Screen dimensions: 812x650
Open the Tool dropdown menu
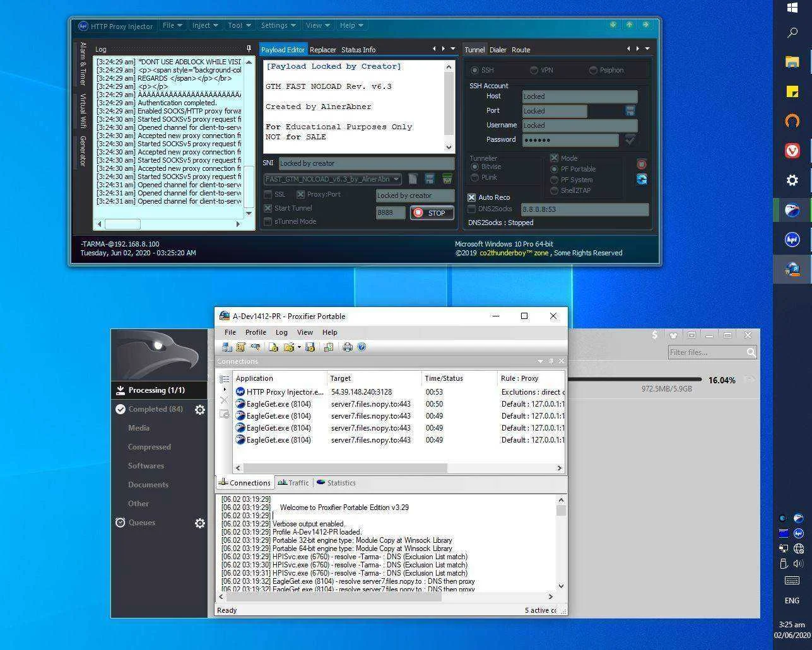pos(240,25)
